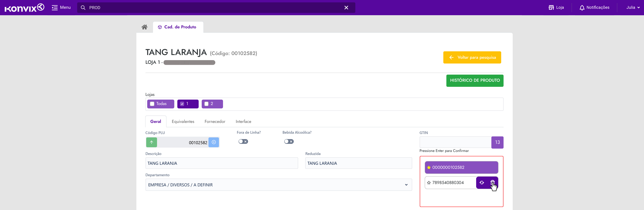The width and height of the screenshot is (644, 210).
Task: Open the Menu hamburger icon
Action: point(54,8)
